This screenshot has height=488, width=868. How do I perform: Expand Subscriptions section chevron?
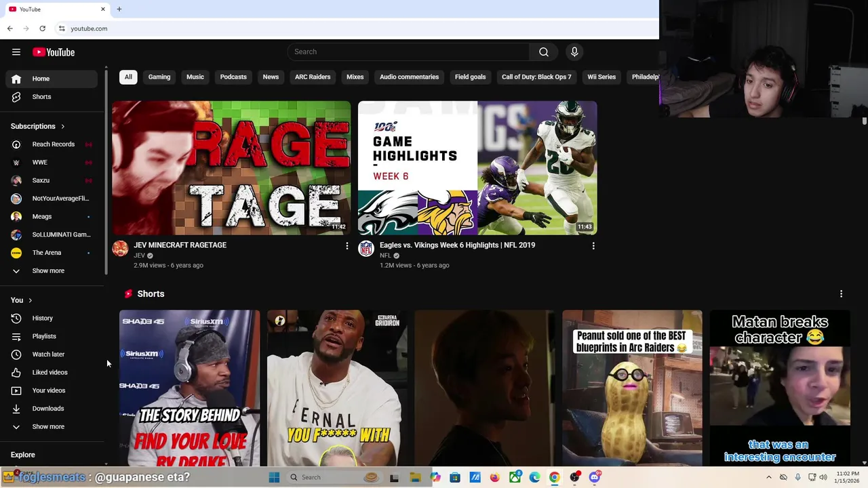click(x=63, y=127)
